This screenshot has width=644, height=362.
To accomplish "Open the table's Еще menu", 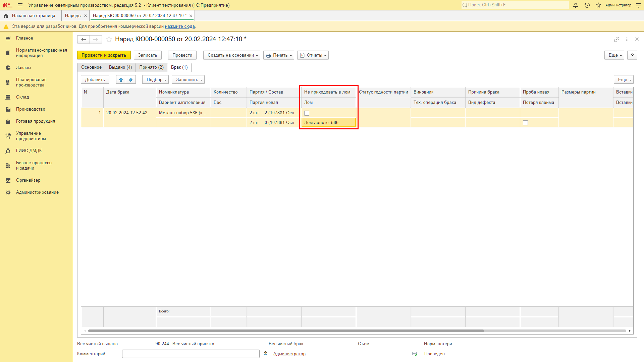I will [x=624, y=80].
